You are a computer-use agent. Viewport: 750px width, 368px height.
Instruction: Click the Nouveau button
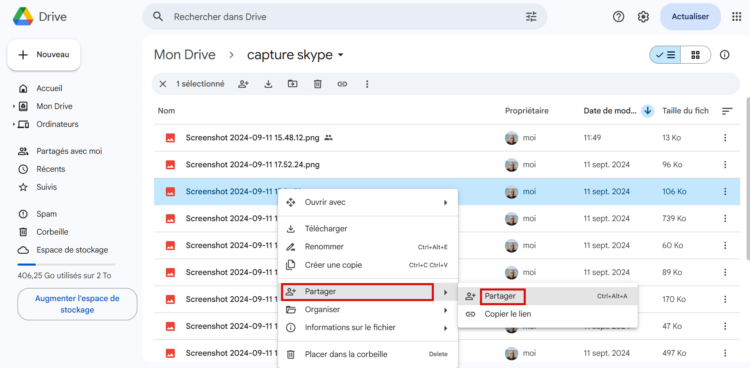point(44,55)
